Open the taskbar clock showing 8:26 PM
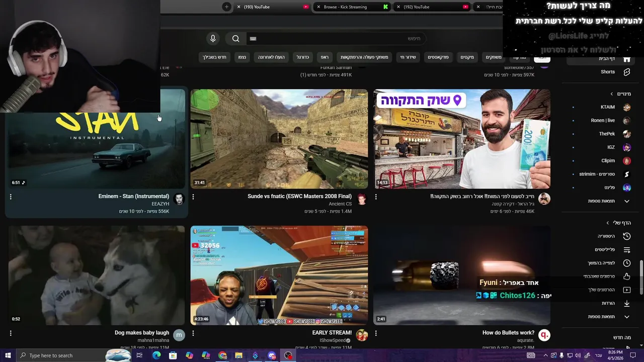The image size is (644, 362). (615, 355)
